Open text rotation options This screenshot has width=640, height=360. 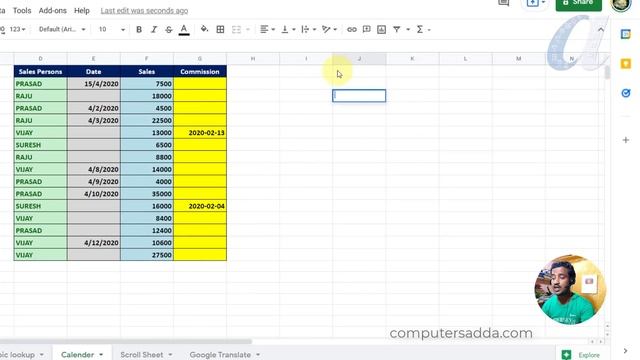point(329,29)
